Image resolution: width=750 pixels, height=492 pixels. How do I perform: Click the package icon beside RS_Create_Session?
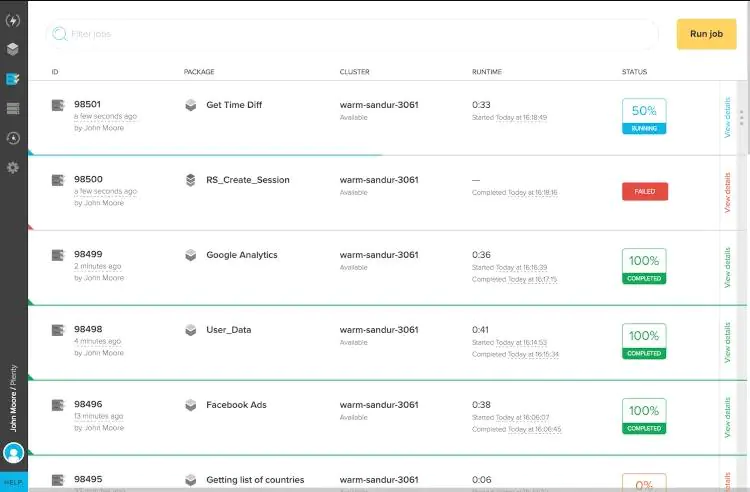click(x=190, y=180)
